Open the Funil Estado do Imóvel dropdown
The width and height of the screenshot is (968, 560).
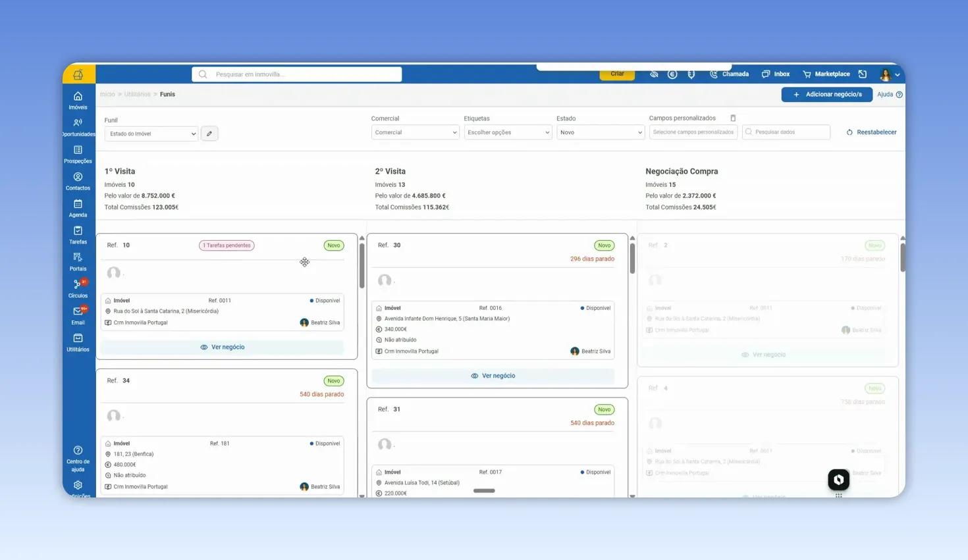(x=151, y=134)
